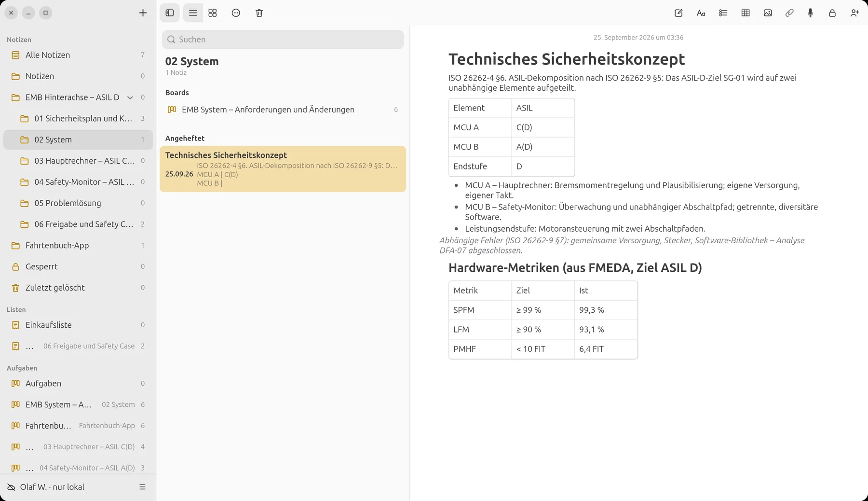Select folder 01 Sicherheitsplan und K…

coord(78,118)
